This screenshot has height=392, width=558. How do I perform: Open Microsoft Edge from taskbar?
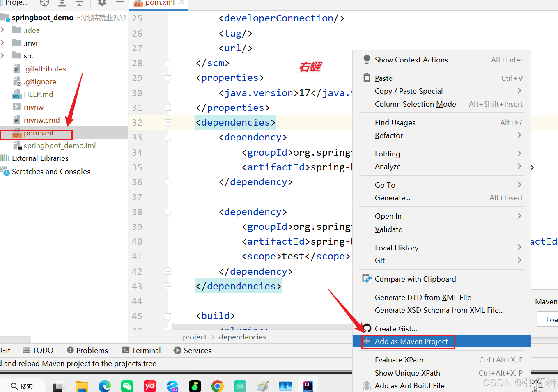pyautogui.click(x=105, y=386)
